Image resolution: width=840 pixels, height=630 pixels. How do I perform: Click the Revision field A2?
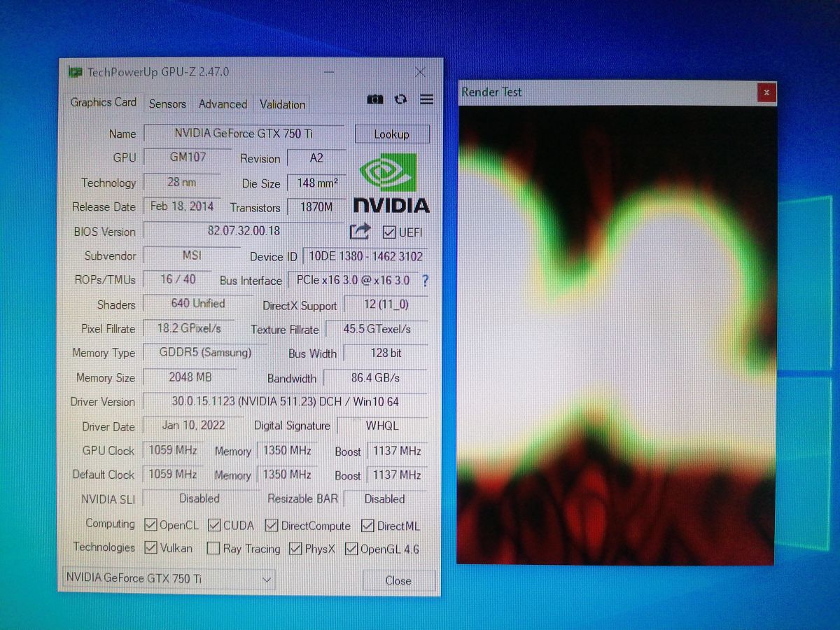coord(316,158)
